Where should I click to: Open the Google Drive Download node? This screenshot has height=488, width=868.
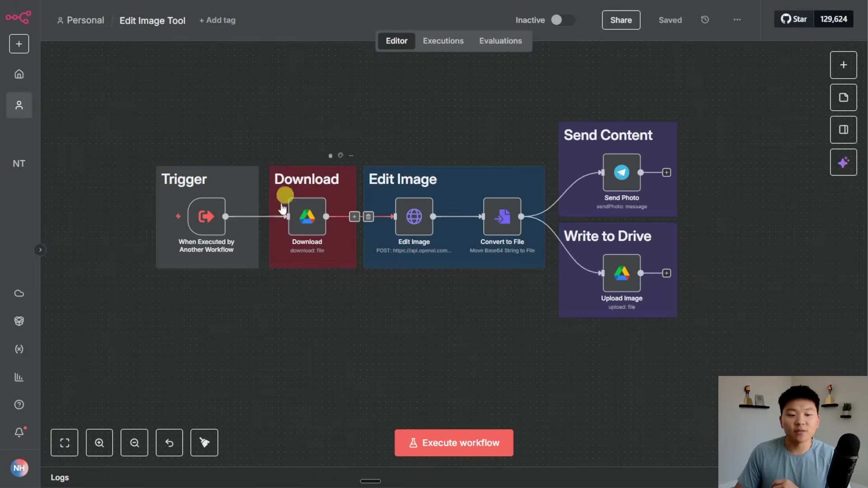coord(307,217)
